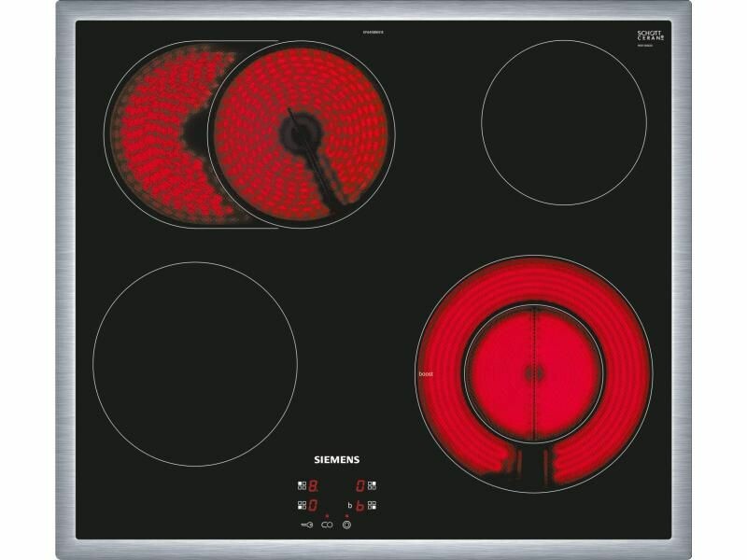Select the top-left heat level display '8.'
Screen dimensions: 747x560
(314, 485)
